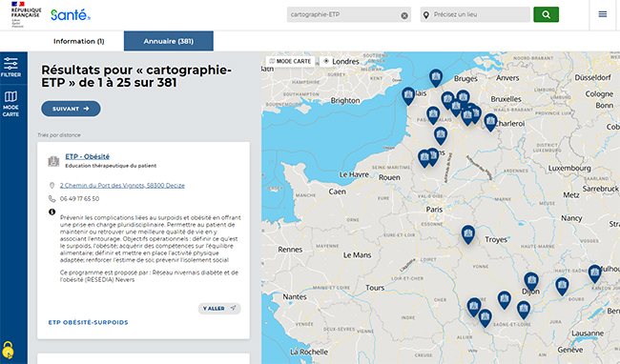The width and height of the screenshot is (620, 364).
Task: Open the Santé.fr home logo
Action: [x=71, y=15]
